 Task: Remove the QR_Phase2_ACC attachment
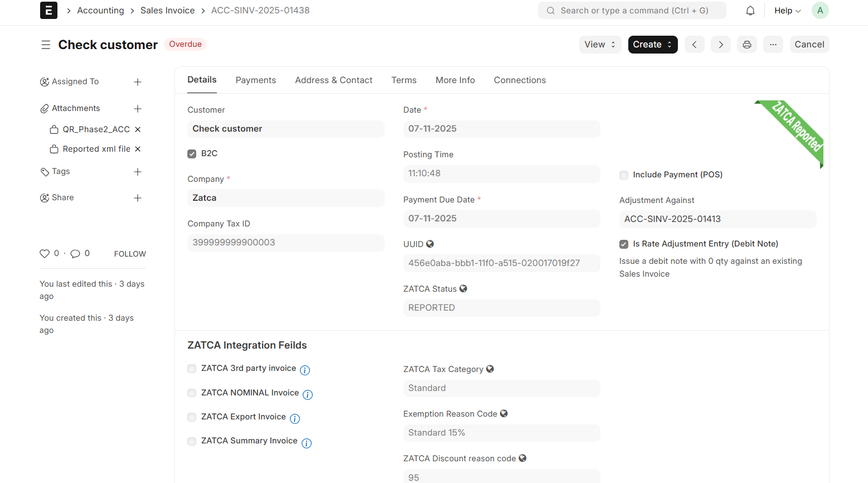[x=138, y=129]
